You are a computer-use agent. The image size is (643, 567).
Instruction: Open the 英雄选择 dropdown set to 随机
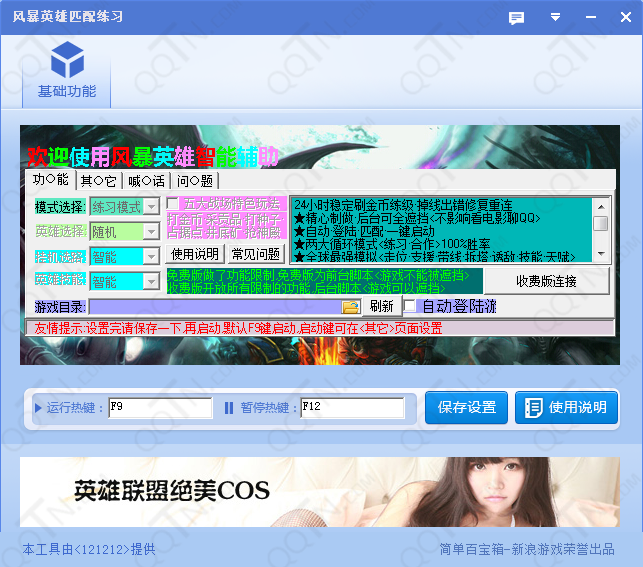151,232
